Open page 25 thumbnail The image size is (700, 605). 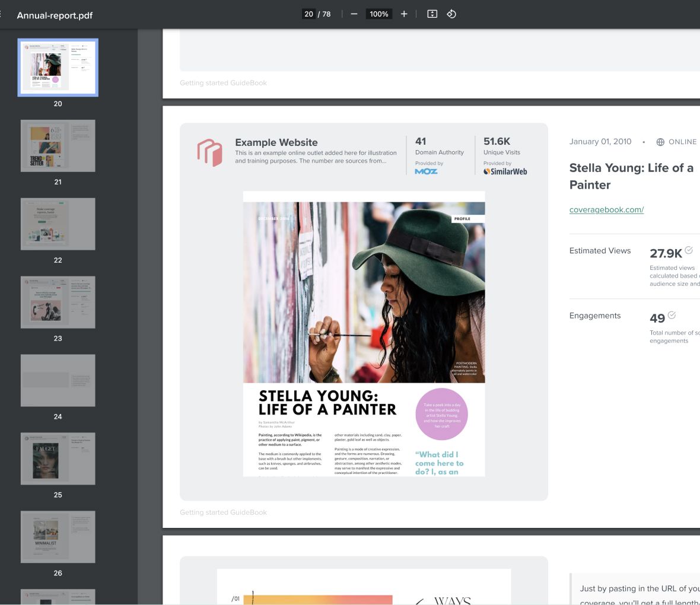[58, 458]
